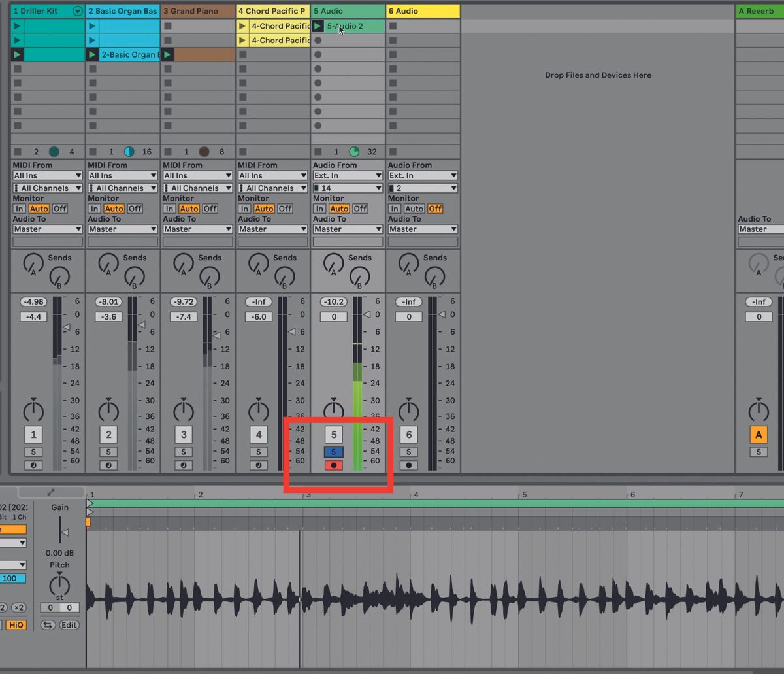Reset Driller Kit peak level -4.98
The height and width of the screenshot is (674, 784).
[33, 302]
